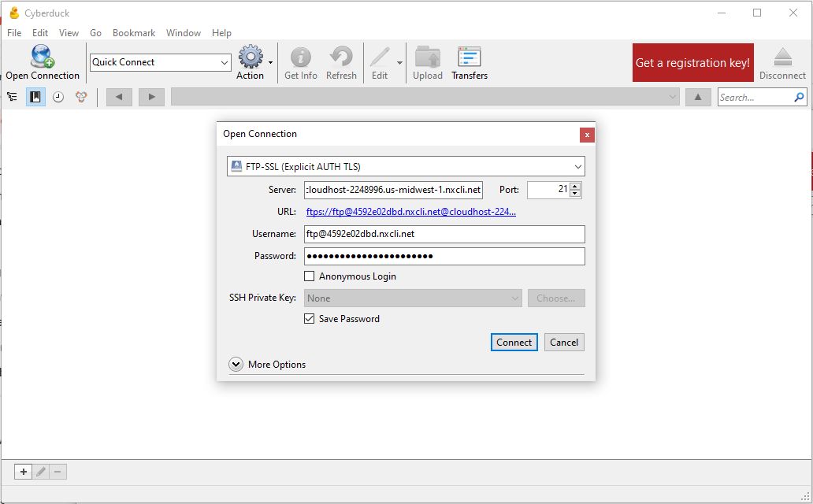Edit bookmark with pencil button
Viewport: 813px width, 504px height.
pos(41,472)
